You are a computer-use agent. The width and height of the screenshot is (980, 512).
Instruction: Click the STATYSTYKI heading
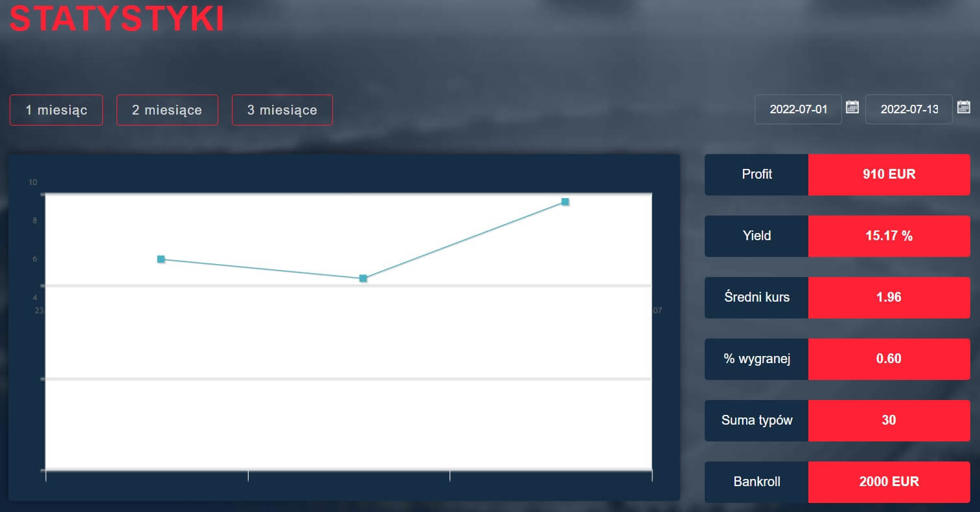pyautogui.click(x=117, y=18)
